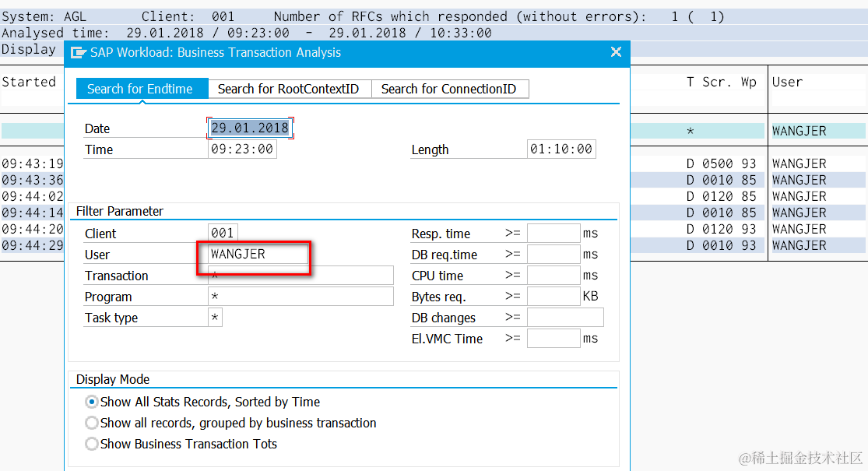Click the 09:44:14 row start time
The width and height of the screenshot is (868, 471).
pyautogui.click(x=32, y=213)
